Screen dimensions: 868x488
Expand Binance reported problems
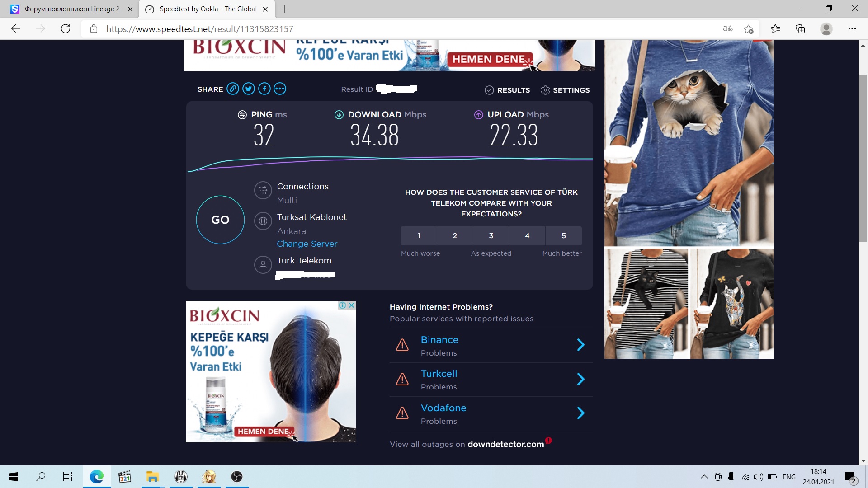pos(581,345)
